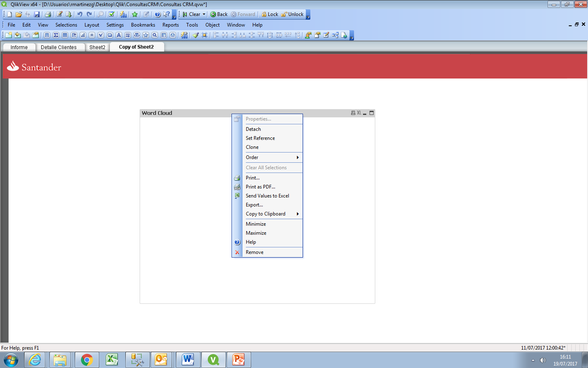Click the Create Chart icon in design toolbar

(x=83, y=35)
